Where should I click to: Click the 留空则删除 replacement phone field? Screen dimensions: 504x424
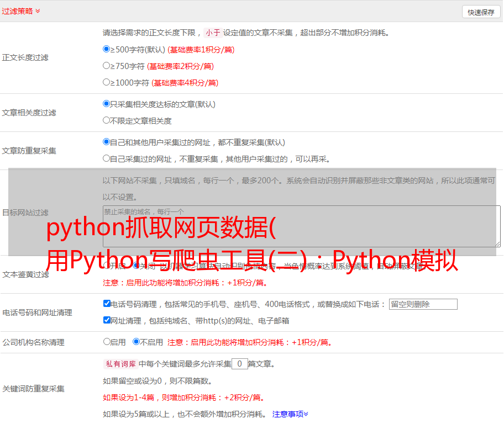pyautogui.click(x=423, y=304)
